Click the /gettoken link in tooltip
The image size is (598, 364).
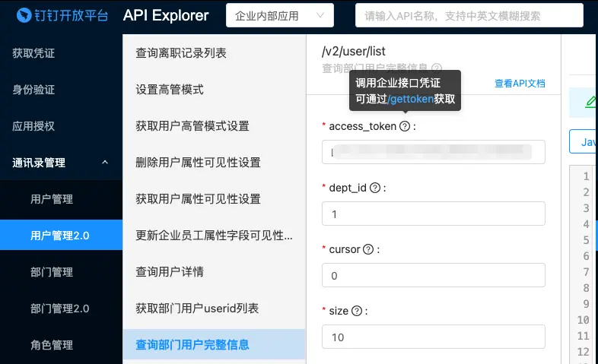[410, 99]
